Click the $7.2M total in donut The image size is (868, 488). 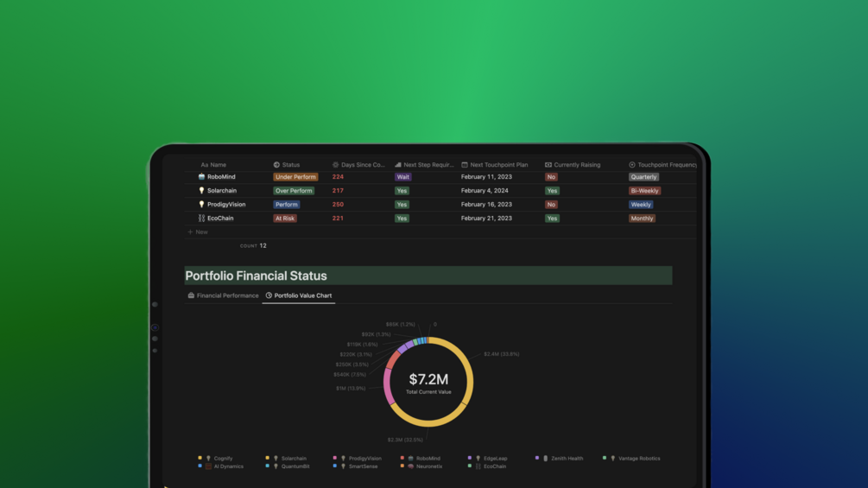(x=428, y=379)
